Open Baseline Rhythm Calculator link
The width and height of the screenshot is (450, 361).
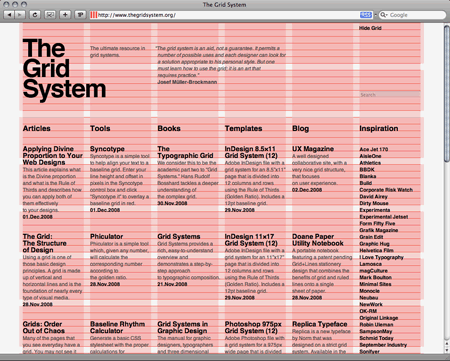tap(117, 327)
